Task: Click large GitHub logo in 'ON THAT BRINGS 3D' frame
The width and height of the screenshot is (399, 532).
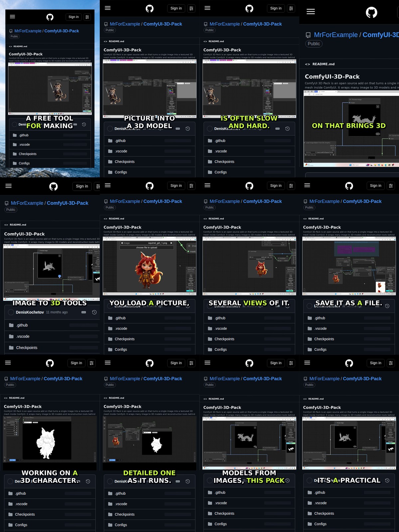Action: (x=371, y=12)
